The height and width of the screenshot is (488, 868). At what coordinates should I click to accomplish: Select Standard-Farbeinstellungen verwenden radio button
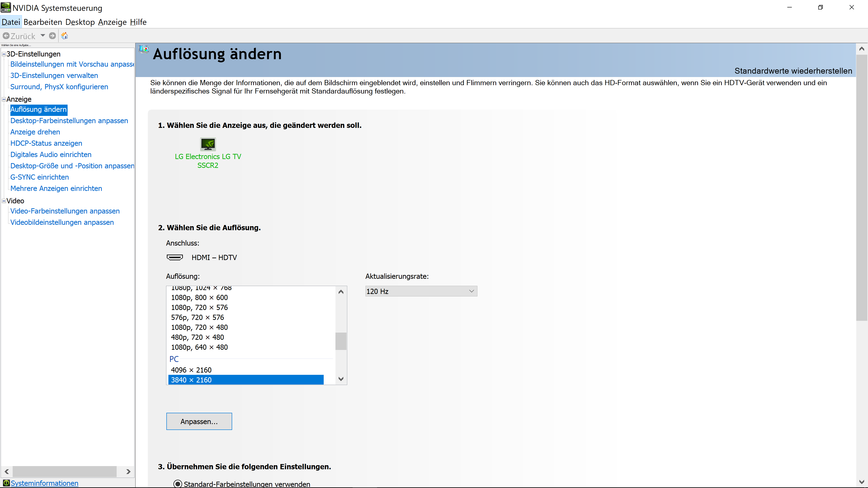click(x=178, y=484)
